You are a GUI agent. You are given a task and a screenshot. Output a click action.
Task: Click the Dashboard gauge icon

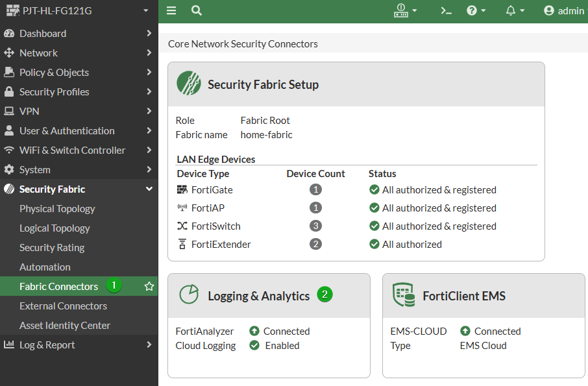click(x=9, y=33)
